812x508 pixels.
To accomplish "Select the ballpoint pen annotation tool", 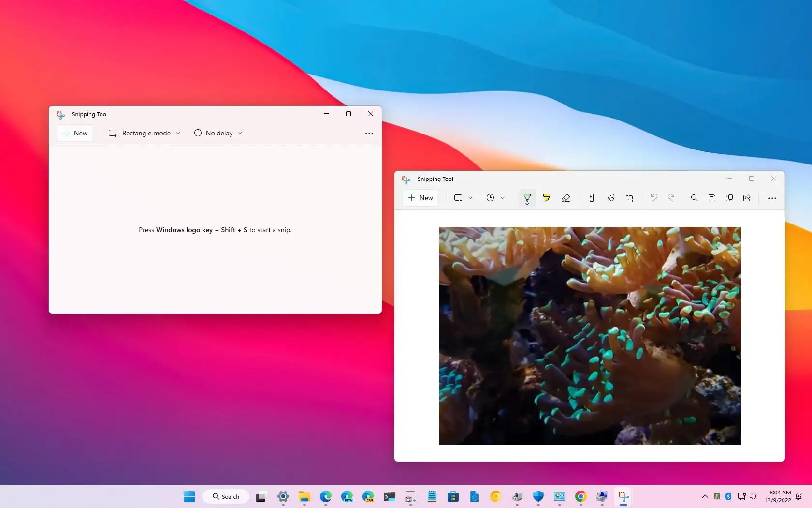I will tap(527, 198).
